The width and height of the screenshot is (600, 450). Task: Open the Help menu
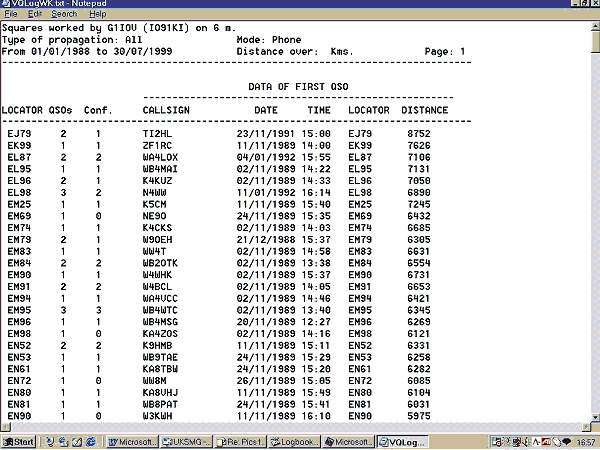click(x=98, y=14)
